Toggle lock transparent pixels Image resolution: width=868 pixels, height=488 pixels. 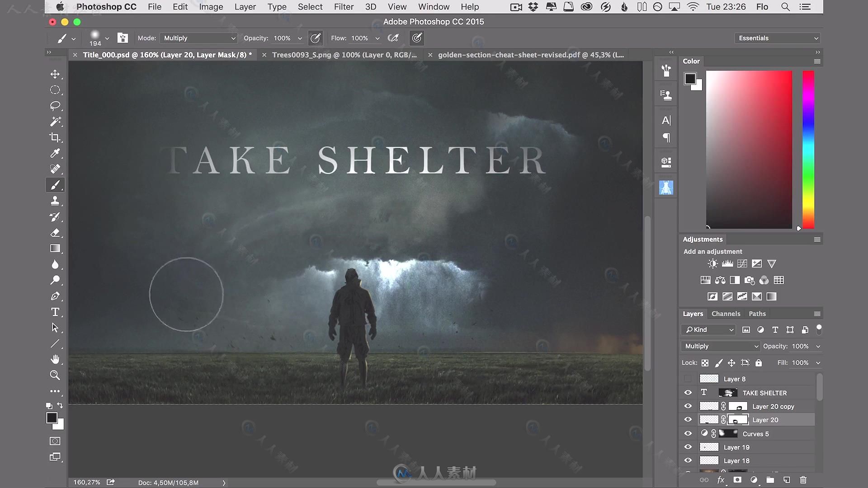tap(705, 363)
